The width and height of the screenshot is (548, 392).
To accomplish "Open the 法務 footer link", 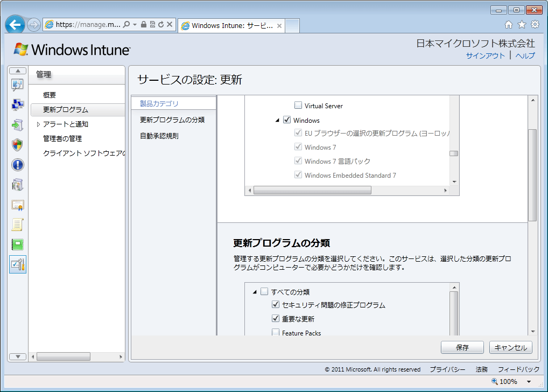I will point(482,369).
